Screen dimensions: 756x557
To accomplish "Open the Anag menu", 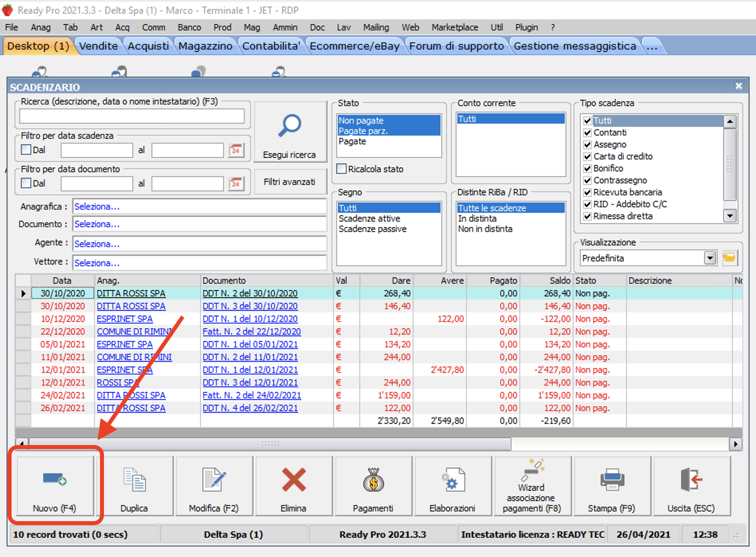I will [41, 27].
